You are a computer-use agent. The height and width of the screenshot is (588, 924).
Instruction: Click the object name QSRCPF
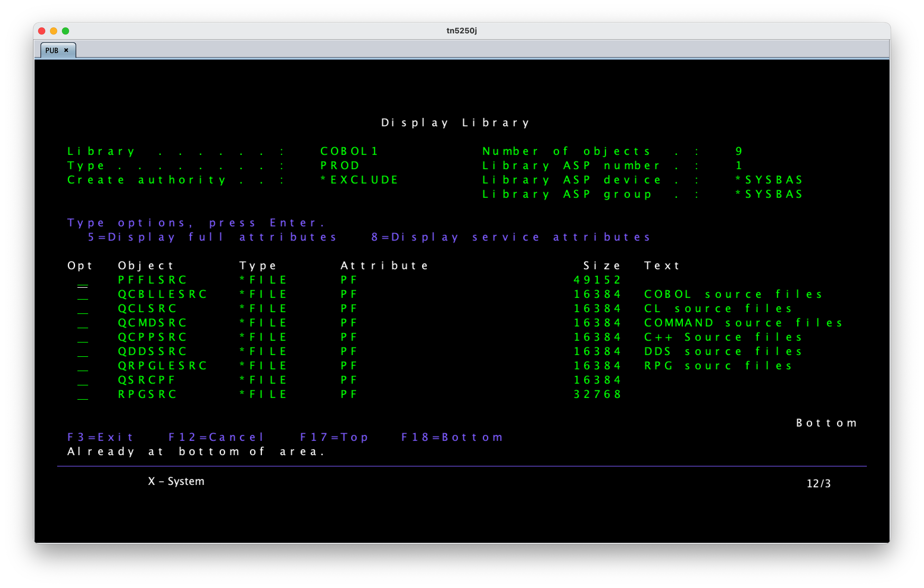coord(146,380)
